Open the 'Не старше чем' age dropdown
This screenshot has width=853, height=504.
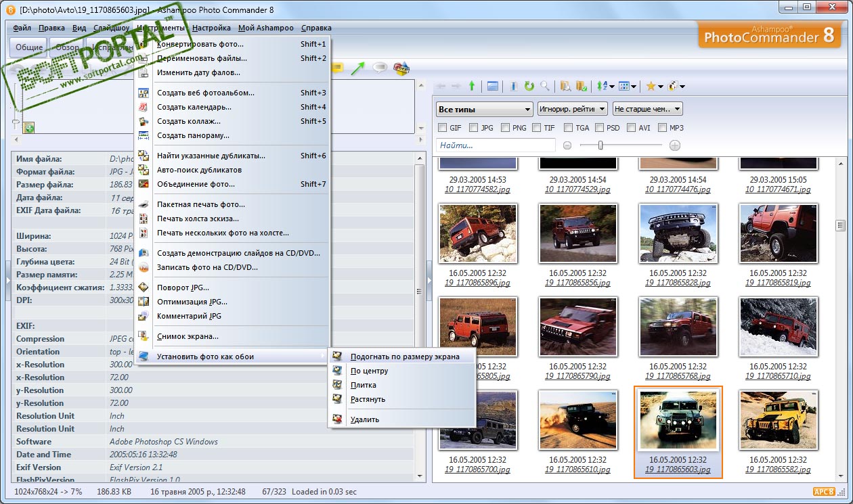point(647,109)
